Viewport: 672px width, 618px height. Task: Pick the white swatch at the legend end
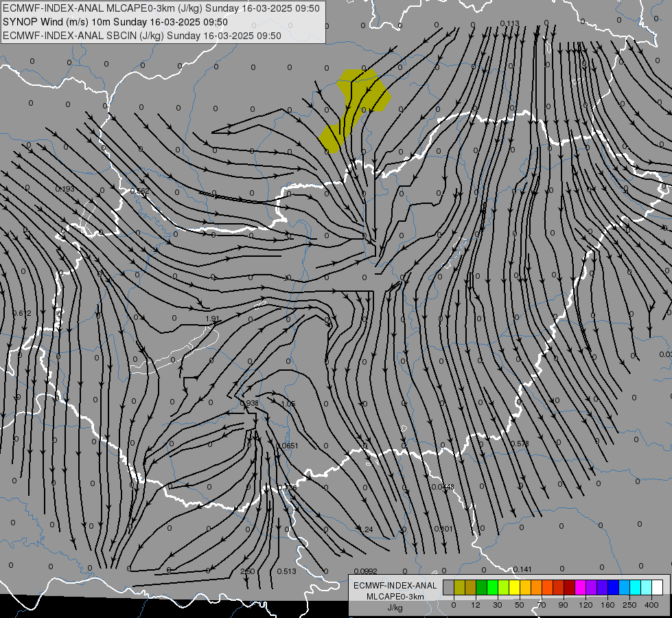point(657,588)
